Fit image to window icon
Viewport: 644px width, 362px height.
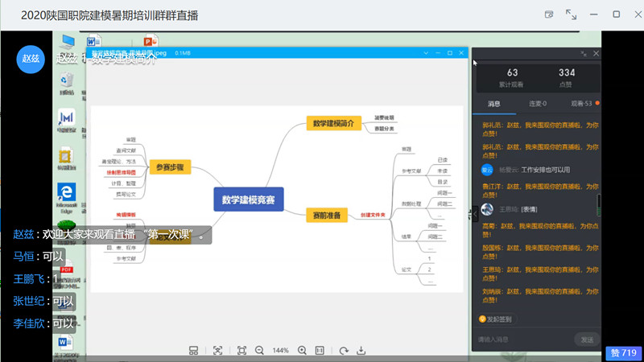242,351
